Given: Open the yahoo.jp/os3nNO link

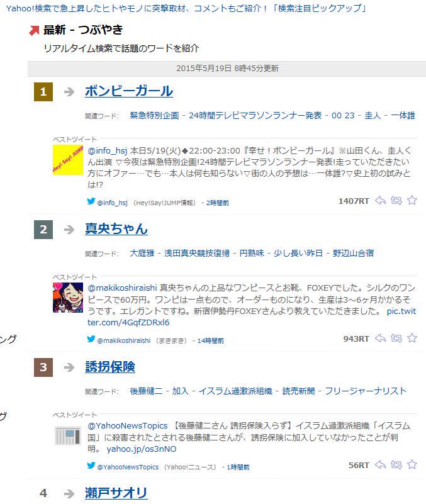Looking at the screenshot, I should click(142, 449).
